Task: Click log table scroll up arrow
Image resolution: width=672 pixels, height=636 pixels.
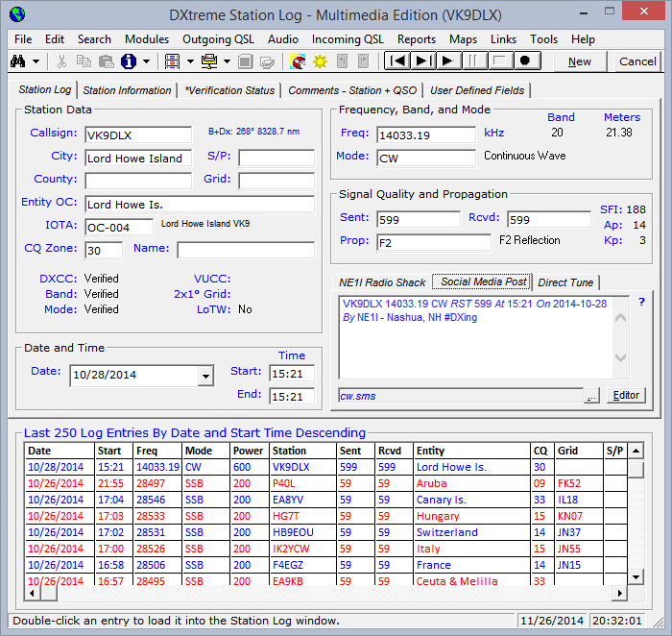Action: pos(636,451)
